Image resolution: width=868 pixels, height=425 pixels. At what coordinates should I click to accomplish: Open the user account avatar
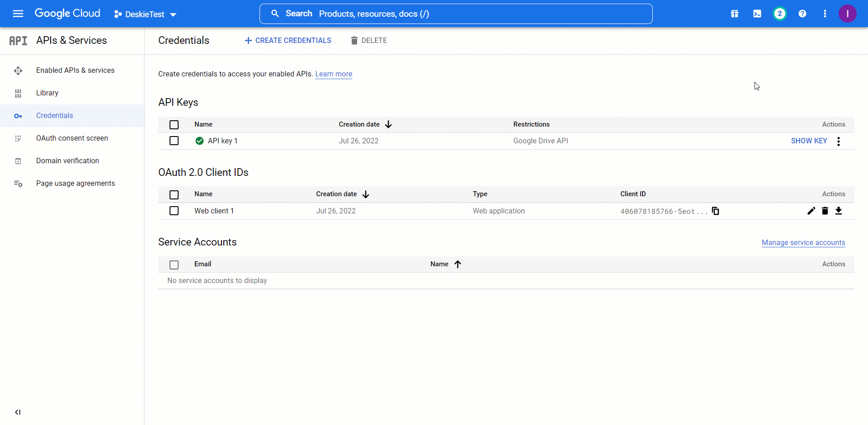pyautogui.click(x=848, y=14)
